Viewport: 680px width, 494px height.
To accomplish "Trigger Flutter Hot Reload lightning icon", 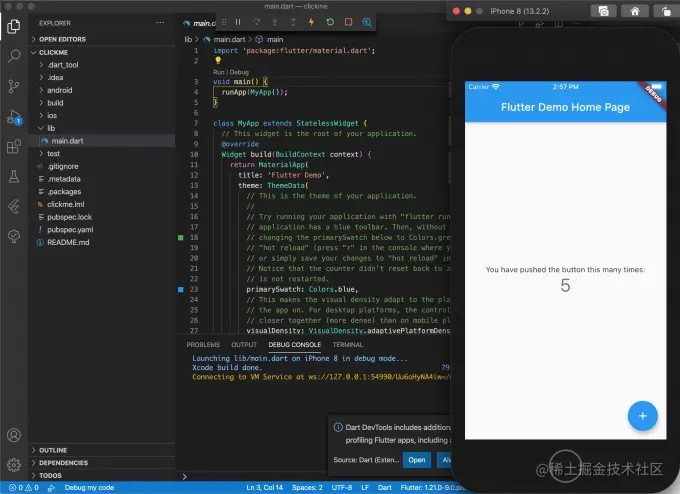I will tap(311, 22).
